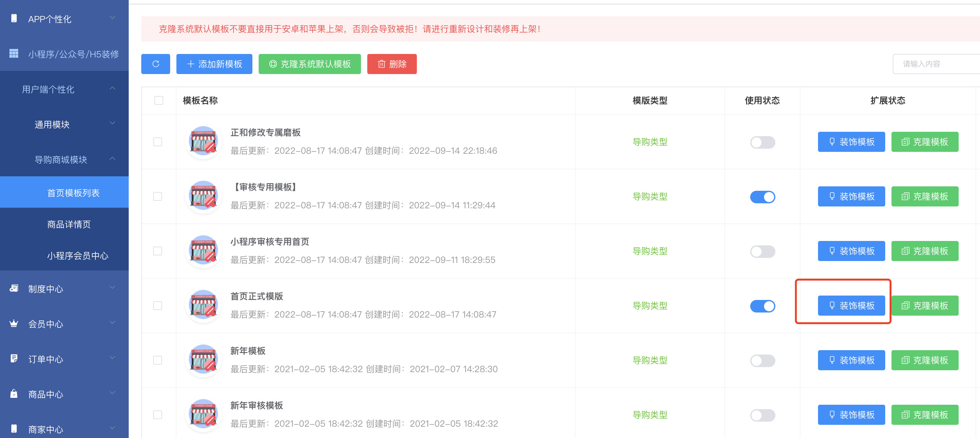Expand the APP个性化 menu chevron
980x438 pixels.
coord(112,18)
